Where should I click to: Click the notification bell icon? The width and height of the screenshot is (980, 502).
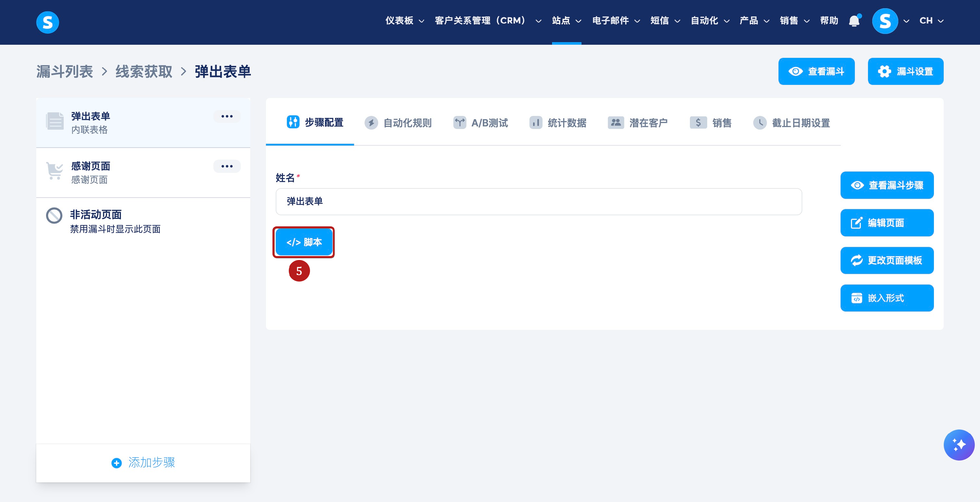pos(854,21)
